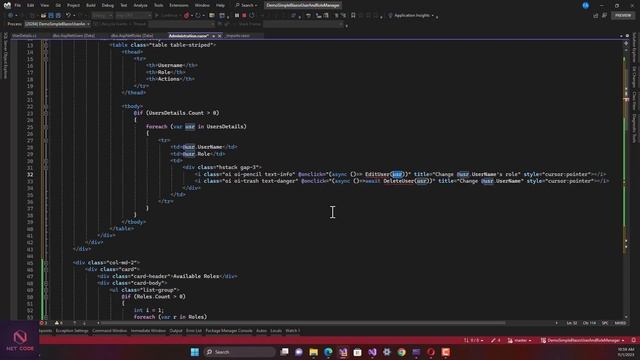Viewport: 640px width, 360px height.
Task: Click the Save file toolbar icon
Action: click(x=51, y=16)
